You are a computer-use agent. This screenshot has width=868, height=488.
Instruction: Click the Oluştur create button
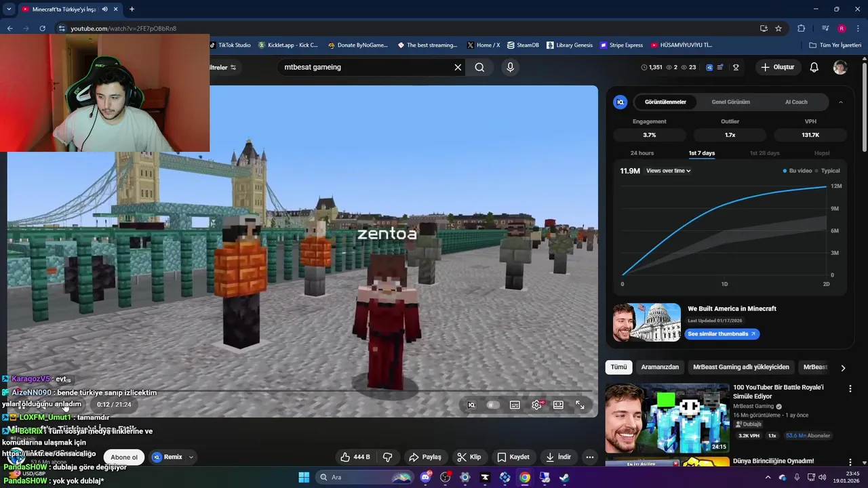(x=777, y=67)
